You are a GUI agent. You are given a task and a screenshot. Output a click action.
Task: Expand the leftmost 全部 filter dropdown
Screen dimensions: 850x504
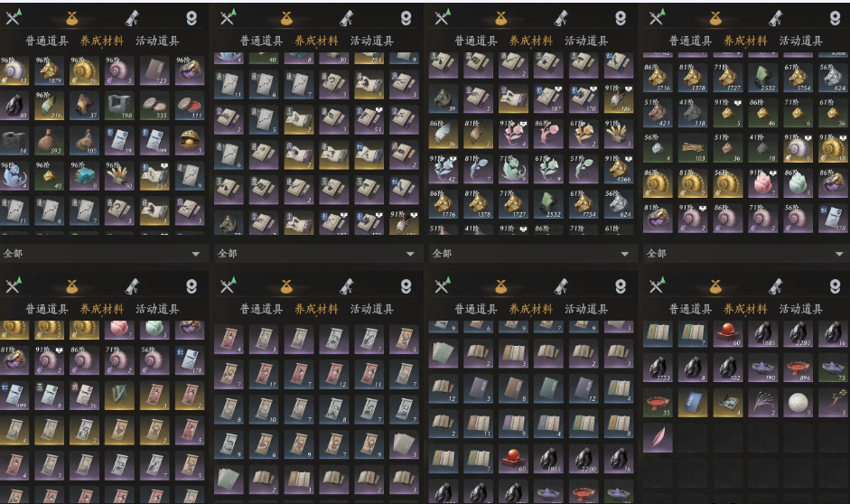(x=102, y=253)
